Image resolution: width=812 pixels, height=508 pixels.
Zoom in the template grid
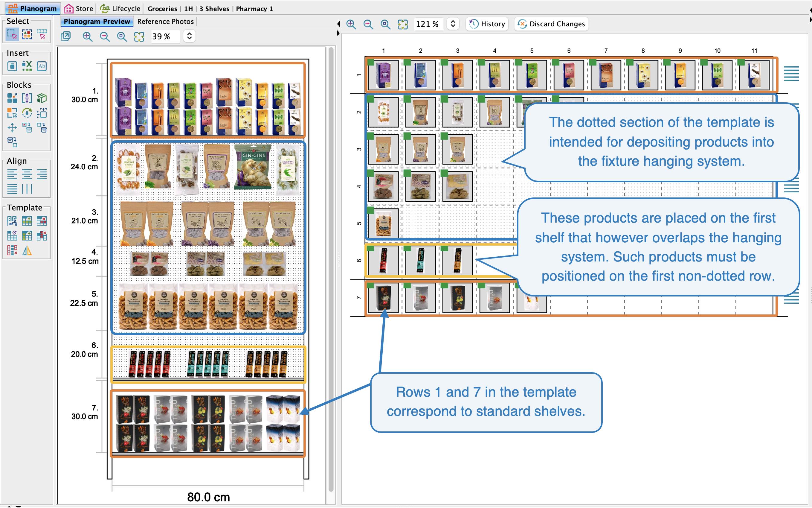coord(351,24)
